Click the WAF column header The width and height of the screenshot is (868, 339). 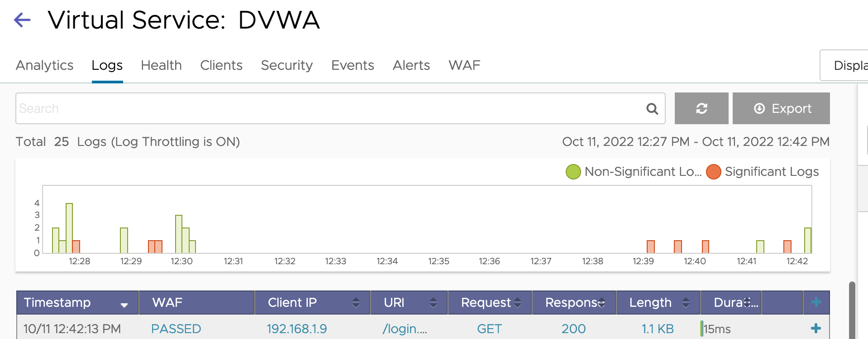tap(196, 302)
